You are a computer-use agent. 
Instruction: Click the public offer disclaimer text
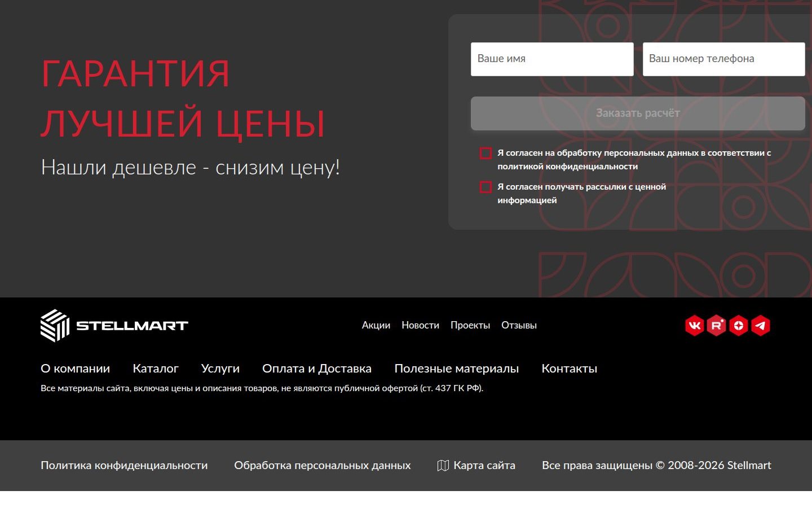click(262, 388)
